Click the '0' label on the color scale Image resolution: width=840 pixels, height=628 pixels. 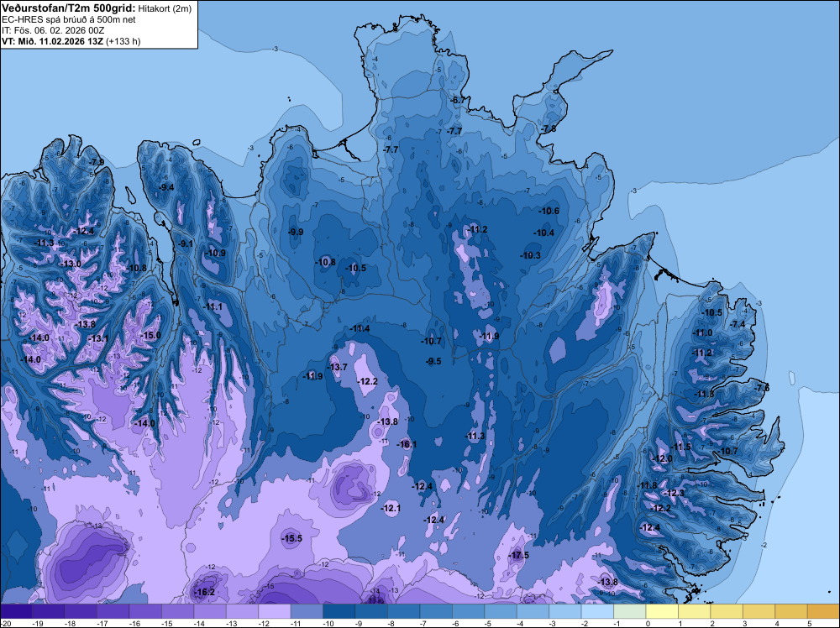click(648, 624)
